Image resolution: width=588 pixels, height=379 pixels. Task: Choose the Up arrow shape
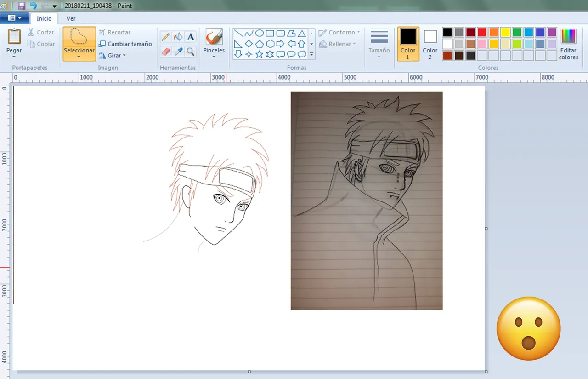(x=301, y=44)
